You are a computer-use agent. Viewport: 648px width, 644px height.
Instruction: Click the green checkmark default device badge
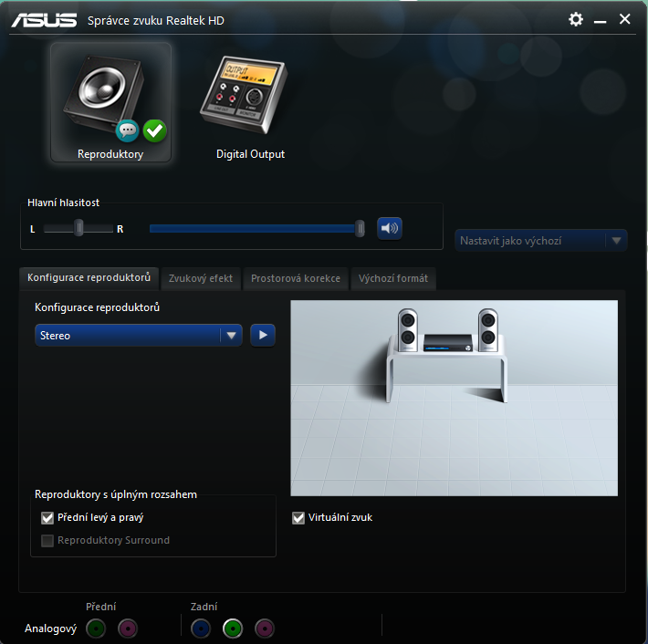(155, 130)
